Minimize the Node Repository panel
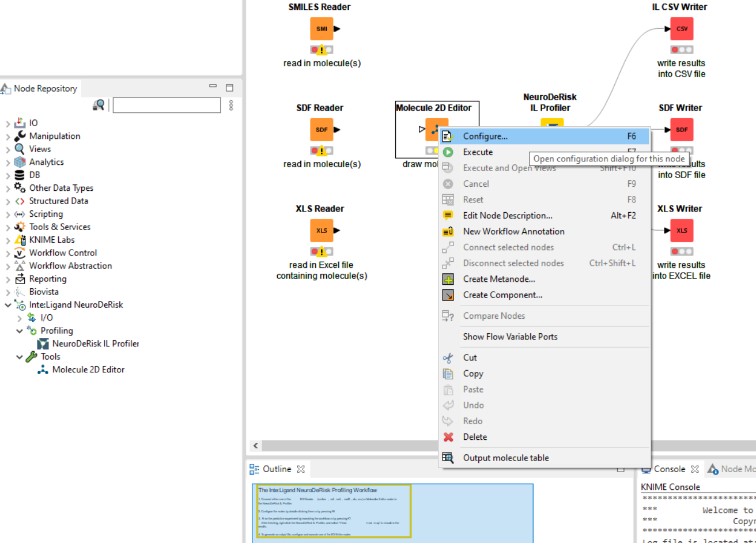 (213, 87)
